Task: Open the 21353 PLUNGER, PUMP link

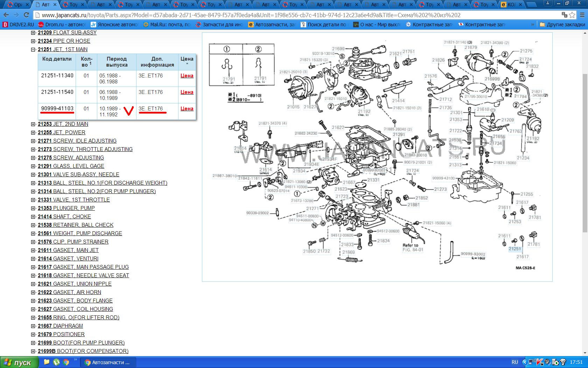Action: pos(66,208)
